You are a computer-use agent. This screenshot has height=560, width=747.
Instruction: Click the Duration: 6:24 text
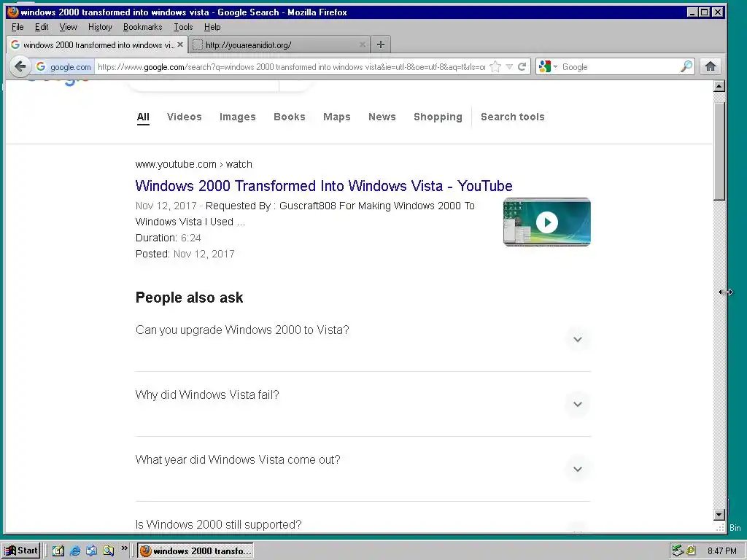[x=169, y=238]
